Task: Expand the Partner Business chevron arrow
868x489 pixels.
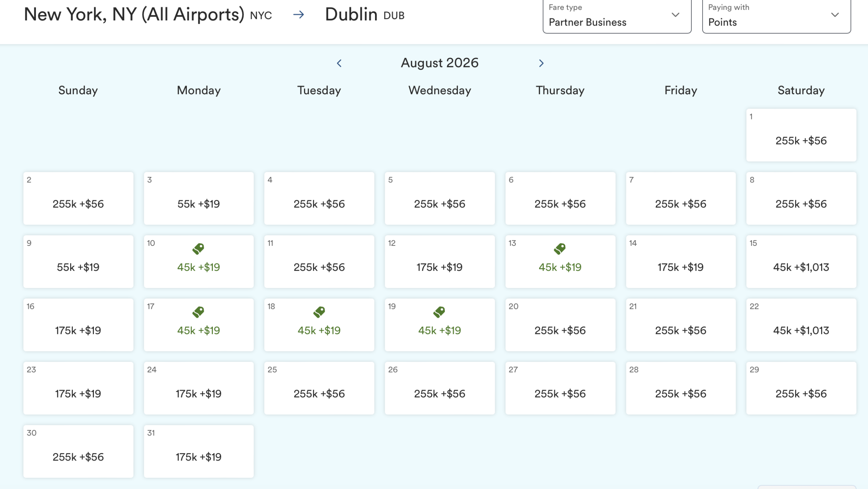Action: tap(675, 15)
